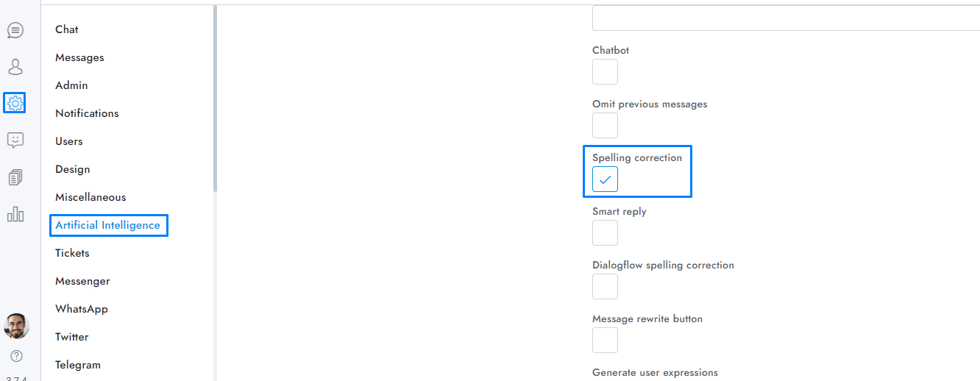Screen dimensions: 980x381
Task: Open the users profile icon
Action: pyautogui.click(x=15, y=67)
